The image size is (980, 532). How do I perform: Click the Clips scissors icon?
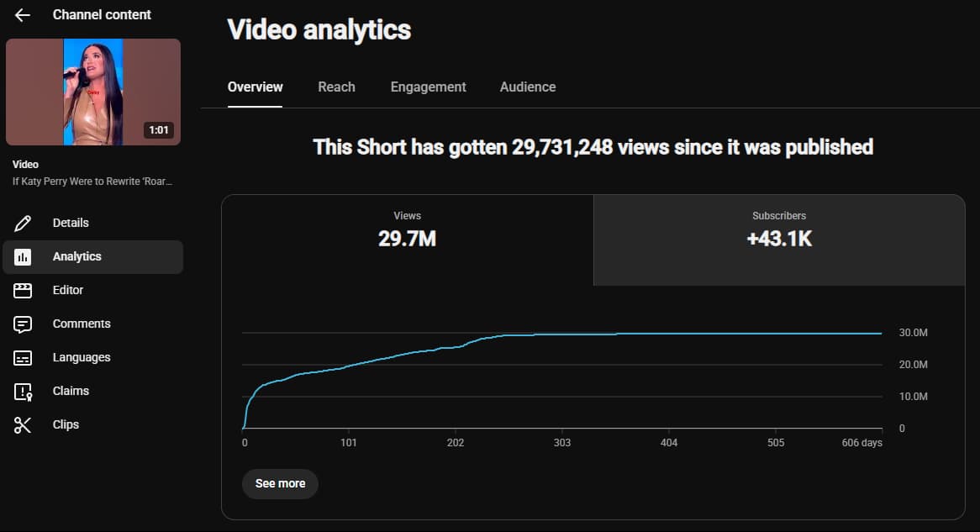tap(23, 425)
